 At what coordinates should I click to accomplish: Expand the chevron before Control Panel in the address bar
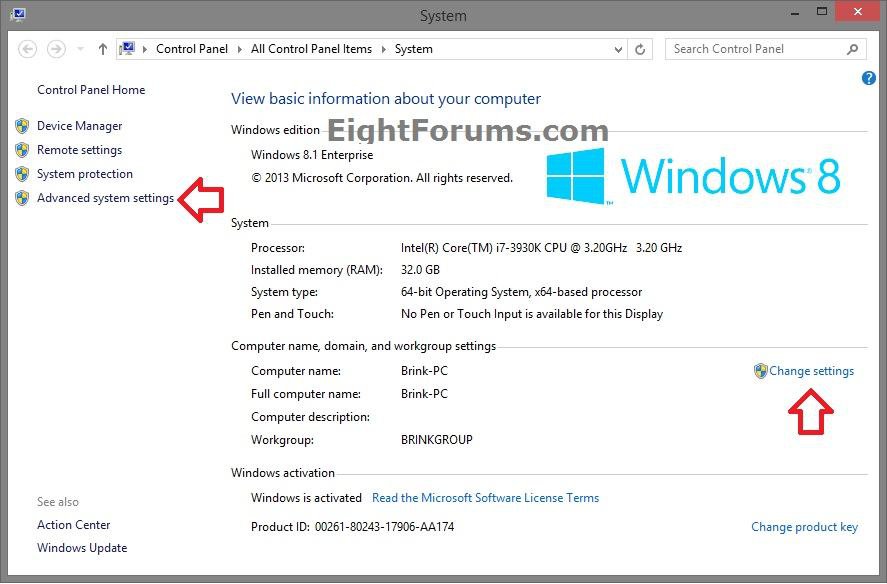(145, 49)
